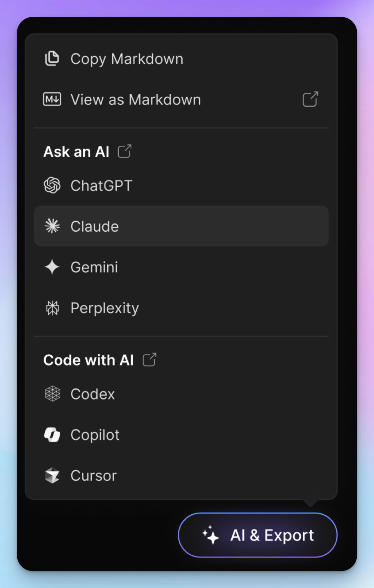
Task: Click external link icon next to Code with AI
Action: 149,360
